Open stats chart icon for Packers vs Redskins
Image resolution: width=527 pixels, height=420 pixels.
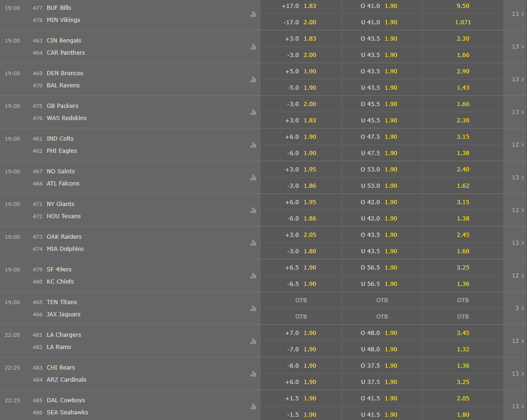(253, 112)
